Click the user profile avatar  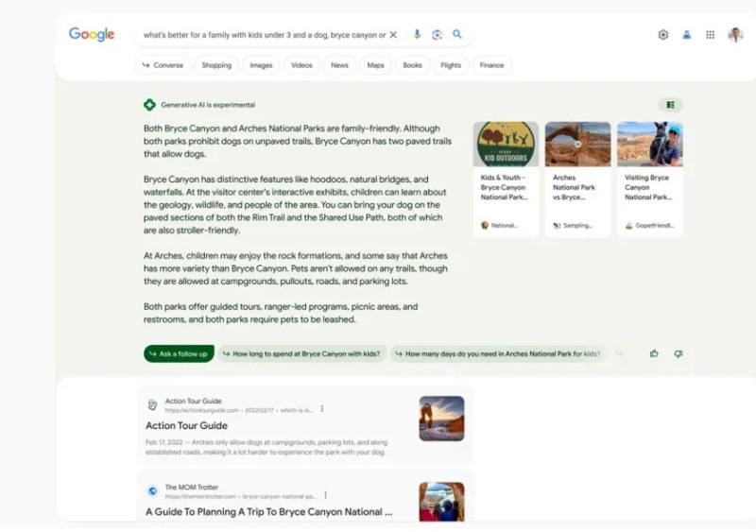point(735,35)
